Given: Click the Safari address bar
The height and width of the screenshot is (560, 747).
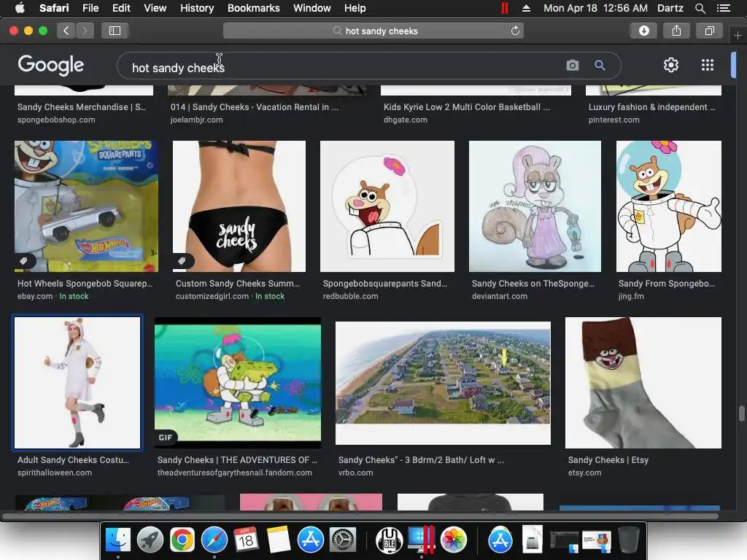Looking at the screenshot, I should click(x=373, y=31).
